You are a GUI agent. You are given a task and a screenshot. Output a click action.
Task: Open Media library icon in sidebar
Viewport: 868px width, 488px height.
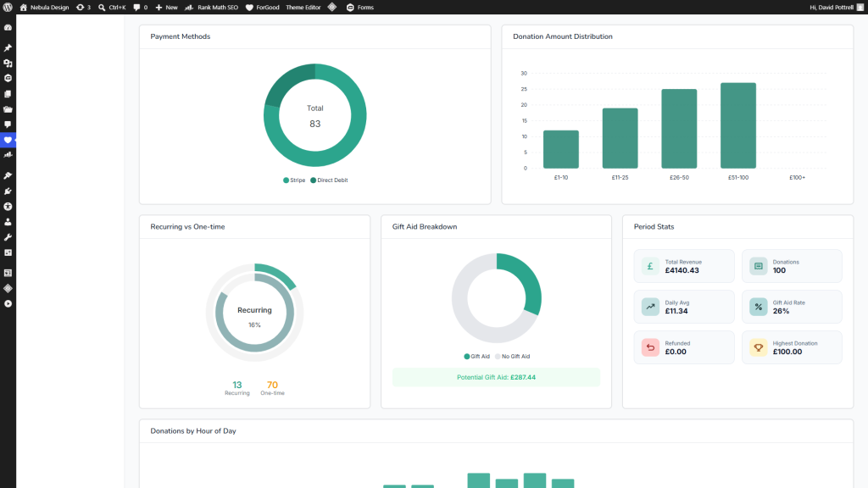8,64
